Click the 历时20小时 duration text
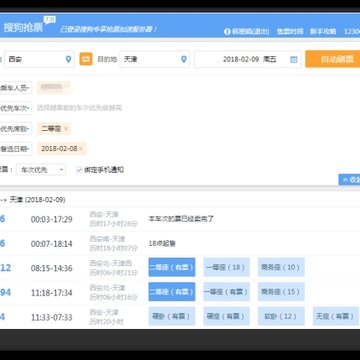 [106, 322]
